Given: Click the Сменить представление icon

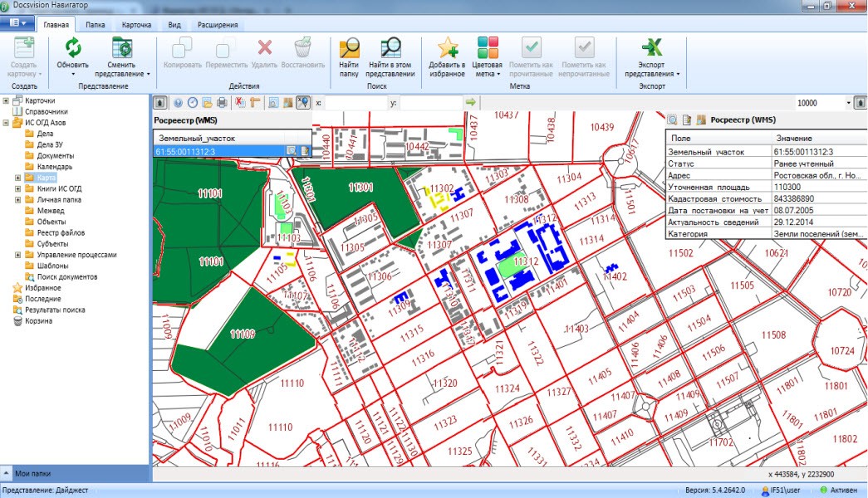Looking at the screenshot, I should tap(122, 47).
